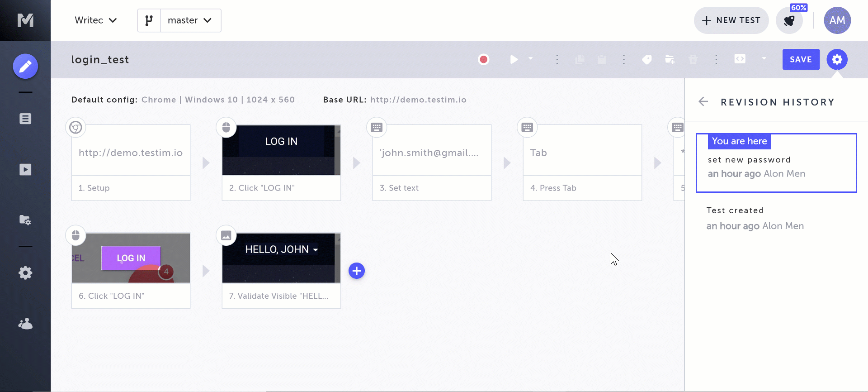Open step 6 Click LOG IN thumbnail
The width and height of the screenshot is (868, 392).
tap(131, 258)
